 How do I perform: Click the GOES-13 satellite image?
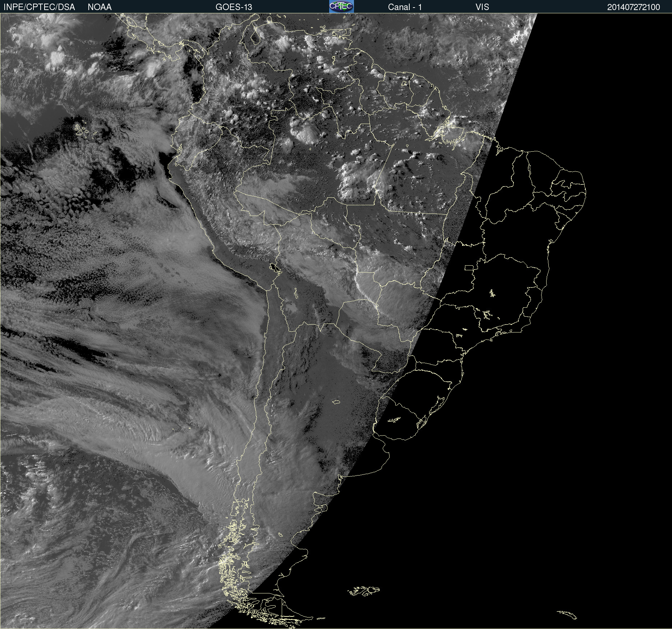pyautogui.click(x=336, y=321)
